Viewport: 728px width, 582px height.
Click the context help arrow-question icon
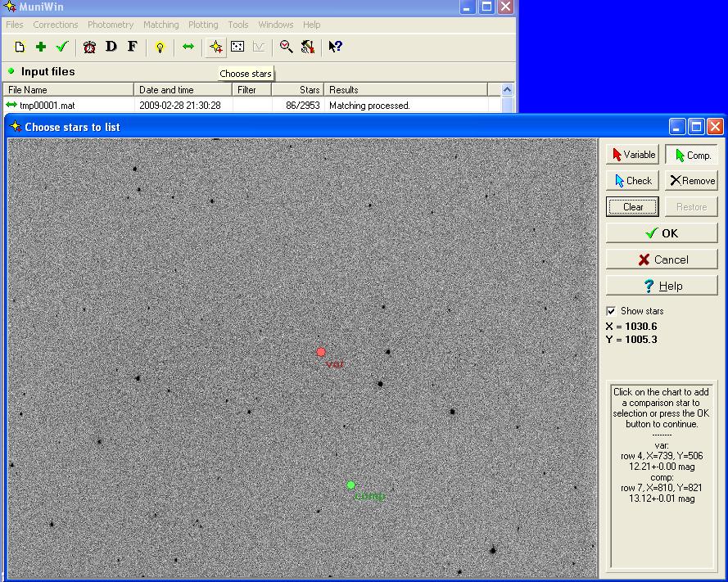pyautogui.click(x=335, y=47)
